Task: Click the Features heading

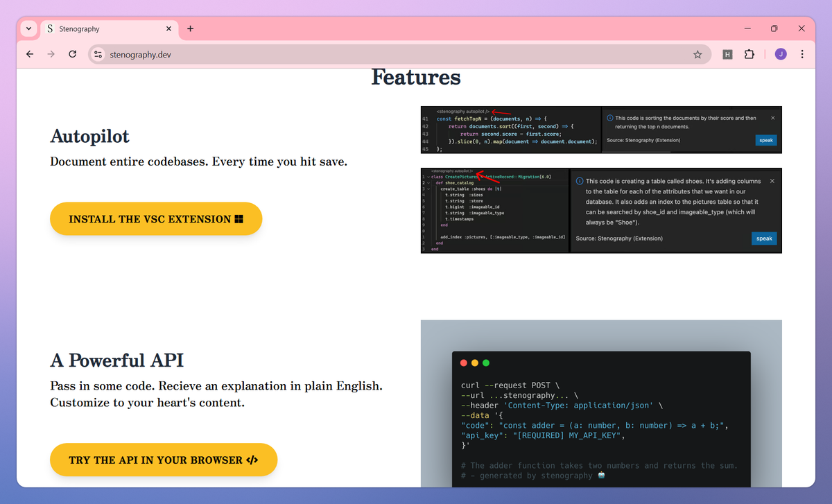Action: [x=416, y=77]
